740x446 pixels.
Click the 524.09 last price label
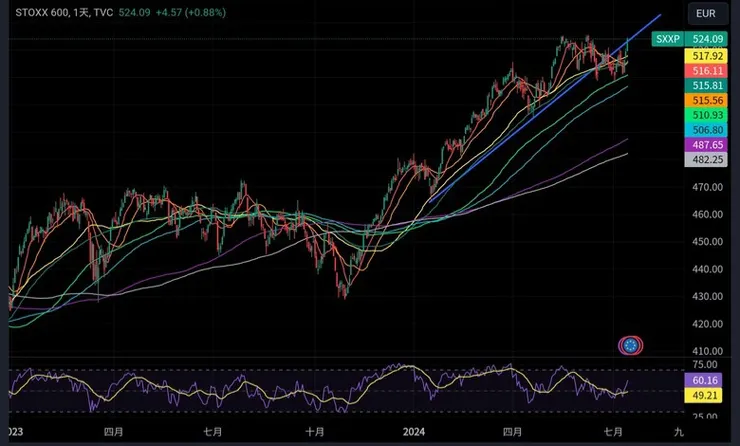pyautogui.click(x=706, y=39)
